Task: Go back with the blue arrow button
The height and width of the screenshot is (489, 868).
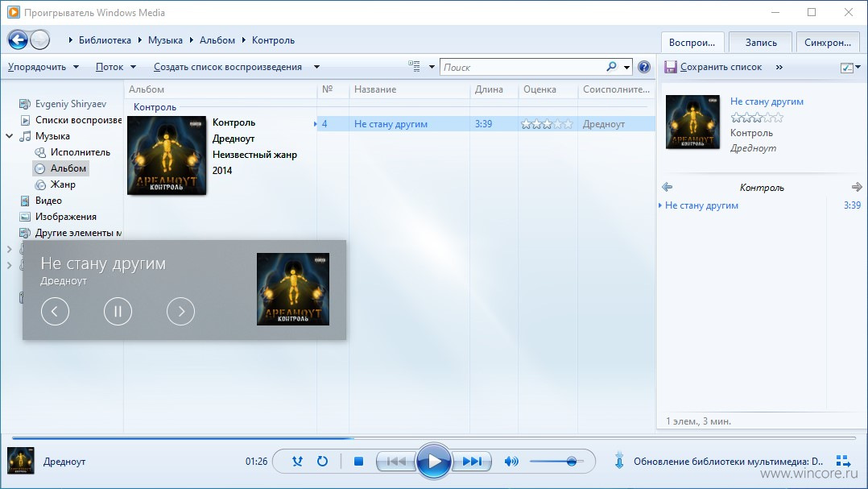Action: point(18,39)
